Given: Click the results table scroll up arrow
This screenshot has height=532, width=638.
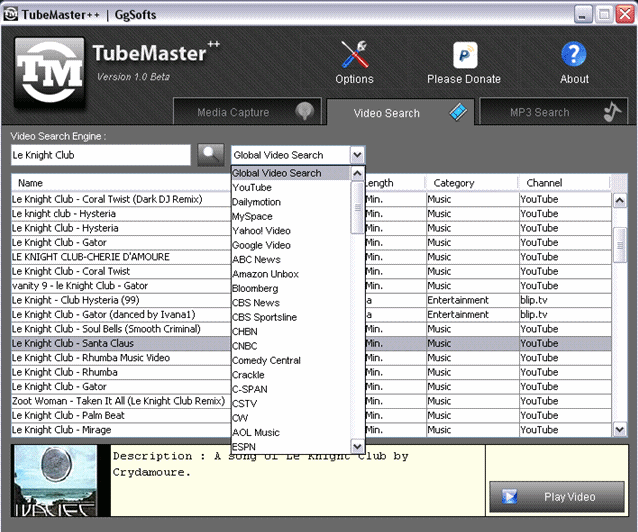Looking at the screenshot, I should (619, 200).
